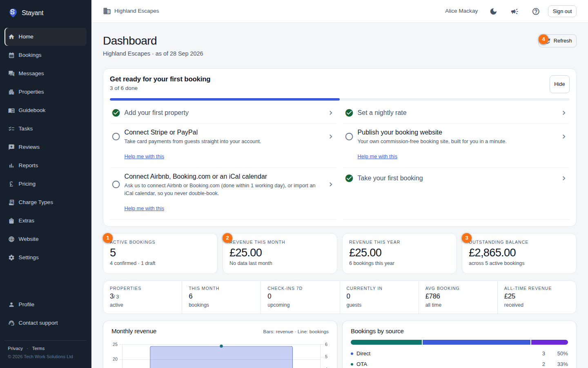Open the help question mark icon
Viewport: 588px width, 368px height.
(x=536, y=11)
